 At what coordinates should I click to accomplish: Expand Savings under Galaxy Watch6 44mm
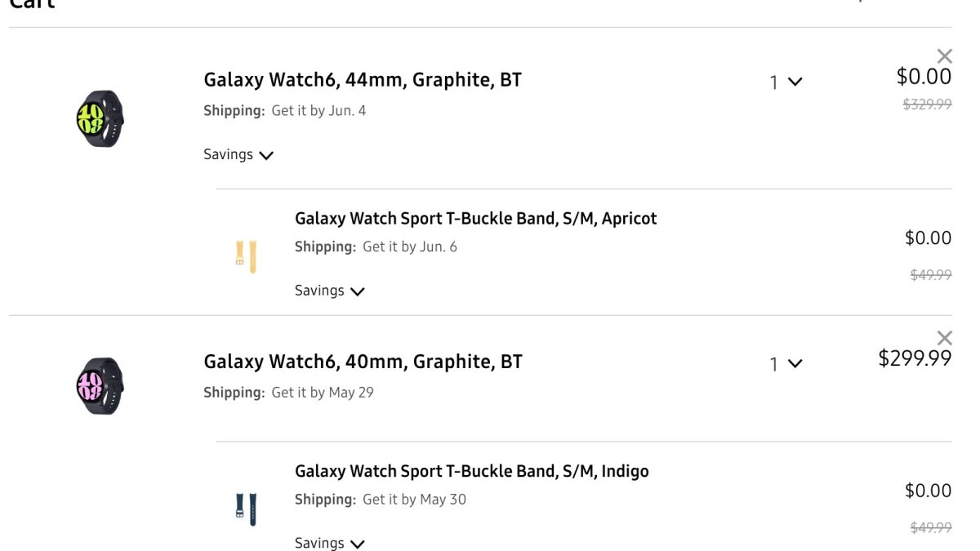[x=238, y=155]
